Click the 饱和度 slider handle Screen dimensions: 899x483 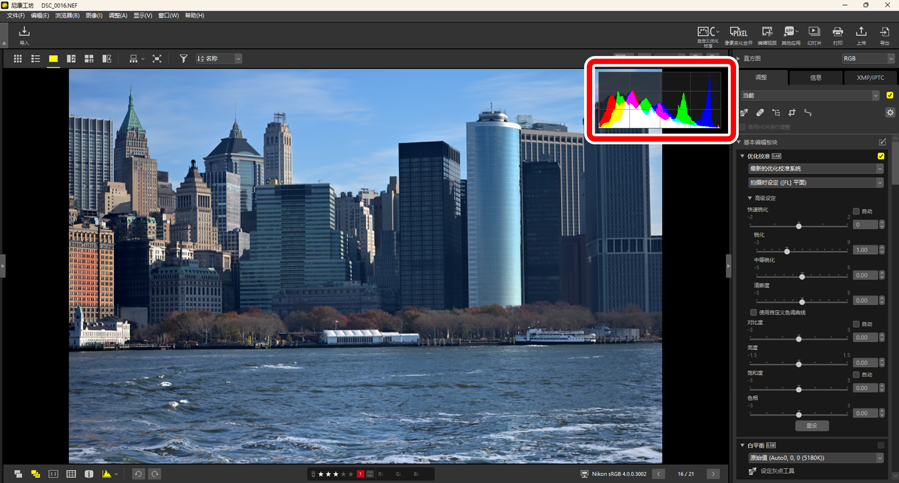[798, 389]
